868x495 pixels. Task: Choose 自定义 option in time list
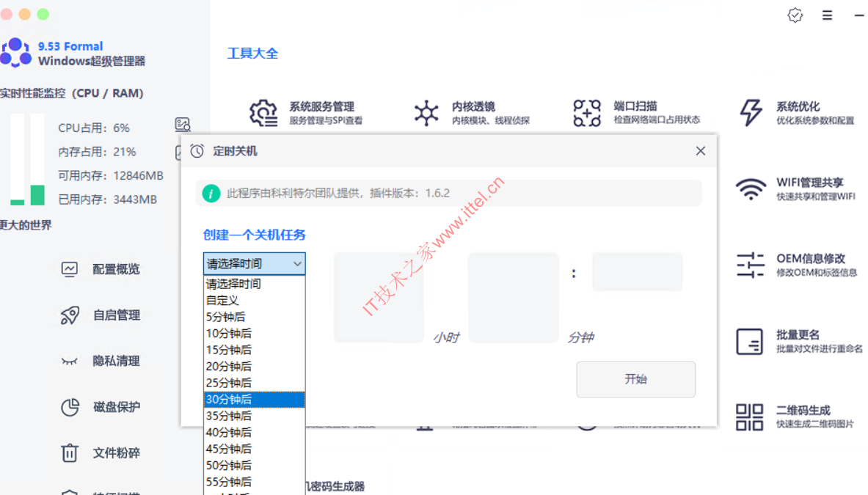[x=254, y=301]
